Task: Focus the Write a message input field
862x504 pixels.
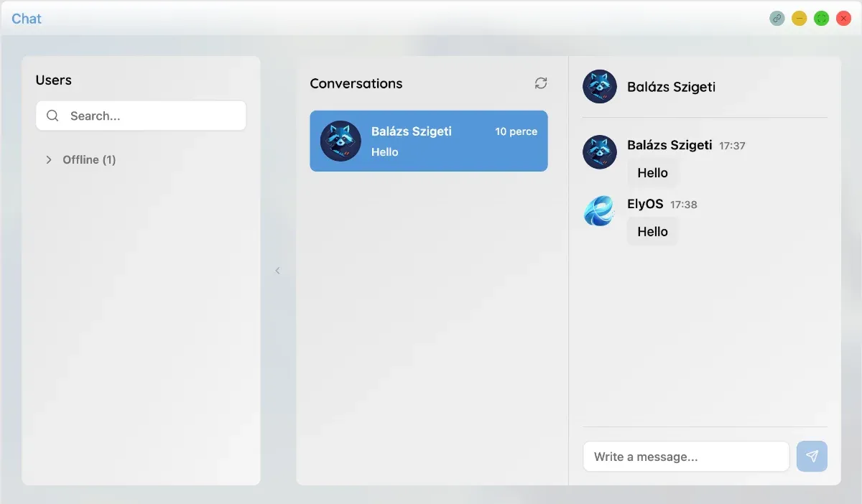Action: point(686,456)
